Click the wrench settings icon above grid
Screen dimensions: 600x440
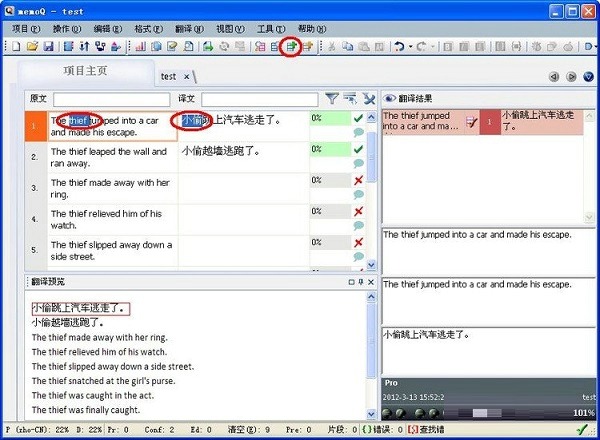click(369, 98)
